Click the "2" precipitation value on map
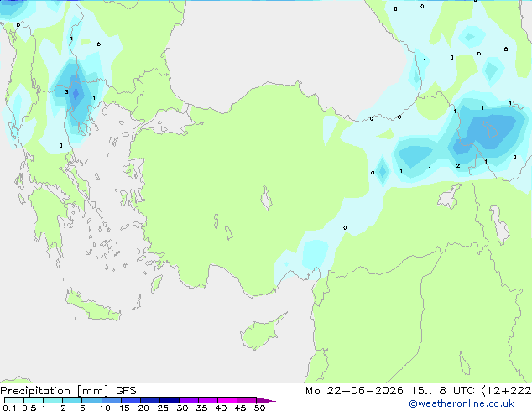Screen dimensions: 532x411 (x=458, y=166)
